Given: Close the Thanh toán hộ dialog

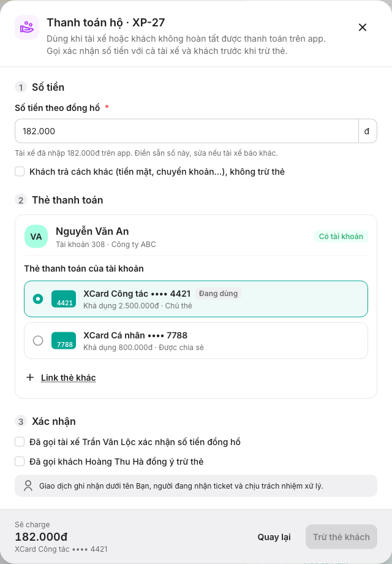Looking at the screenshot, I should [x=363, y=28].
